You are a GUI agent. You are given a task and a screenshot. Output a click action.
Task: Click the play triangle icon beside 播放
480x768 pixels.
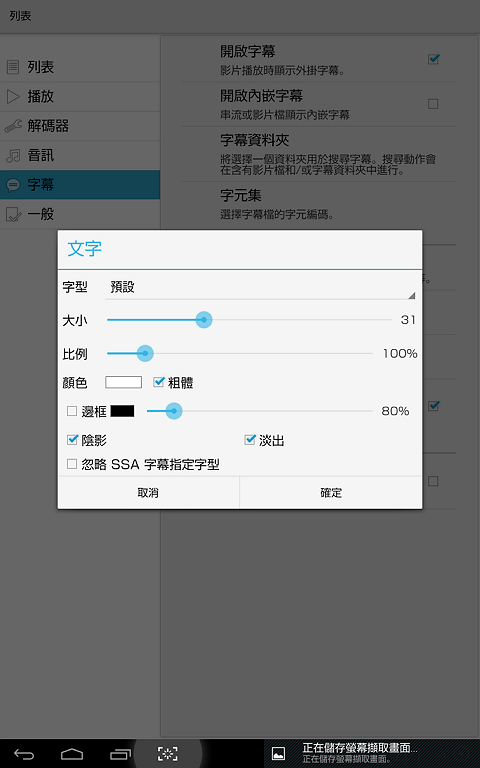coord(13,96)
